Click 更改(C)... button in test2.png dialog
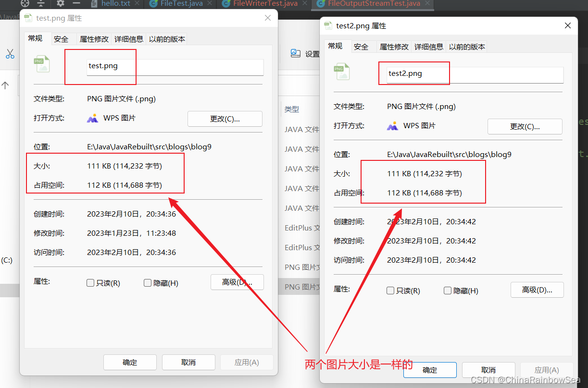 525,127
